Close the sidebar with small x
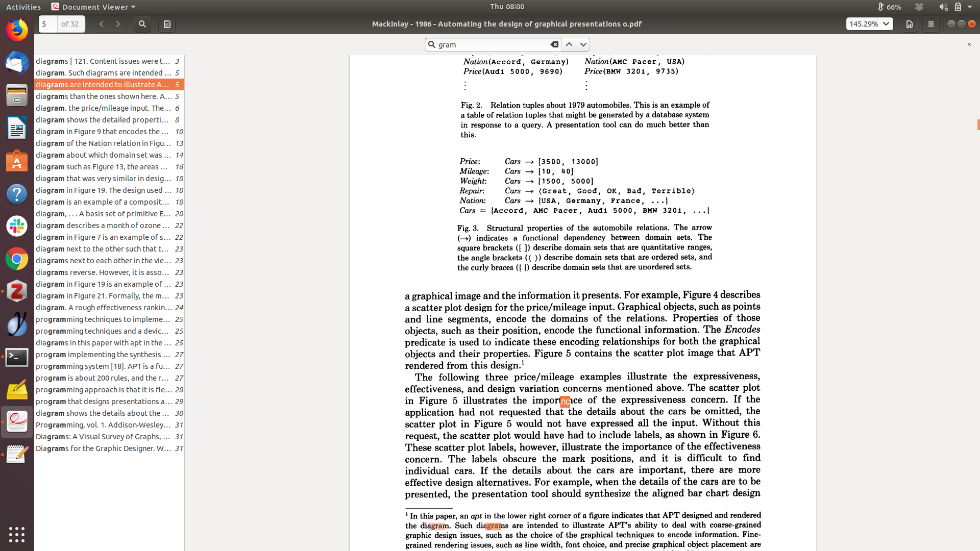Screen dimensions: 980x551 tap(969, 45)
